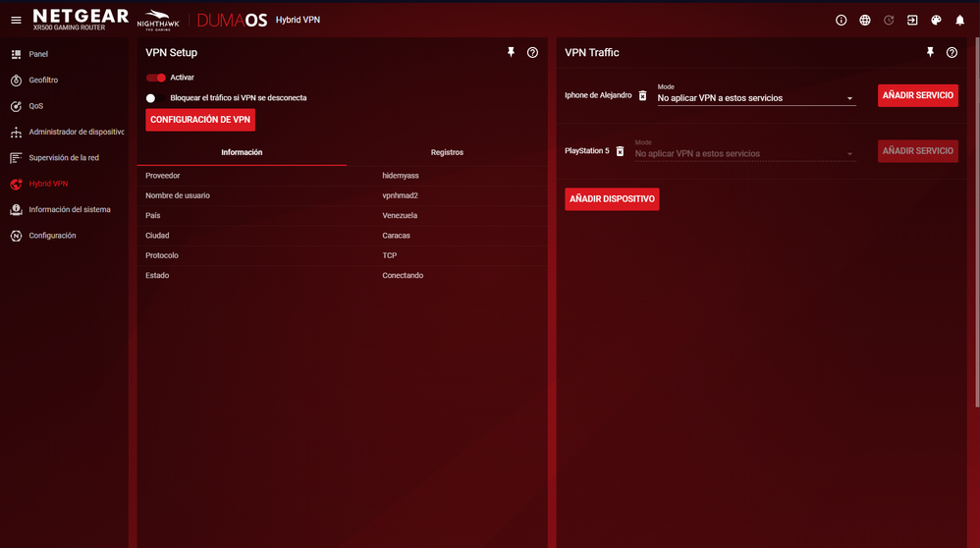Click the hidemyass provider value
This screenshot has height=548, width=980.
click(x=400, y=176)
